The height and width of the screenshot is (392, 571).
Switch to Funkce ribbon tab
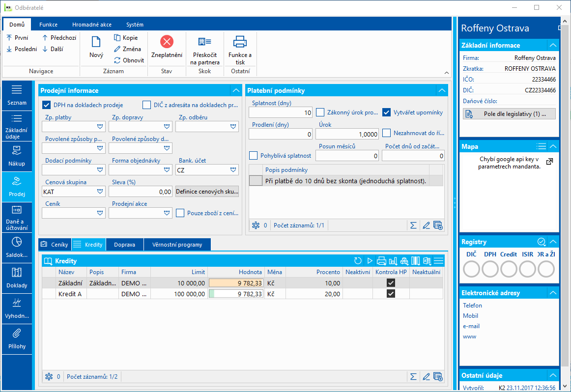49,25
